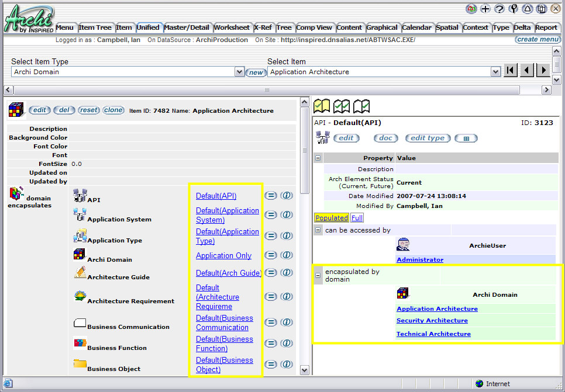Switch to the Full view toggle
The image size is (565, 392).
[357, 218]
